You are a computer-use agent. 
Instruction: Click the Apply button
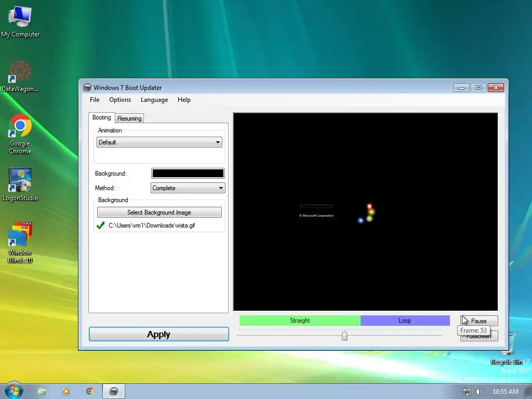tap(159, 334)
